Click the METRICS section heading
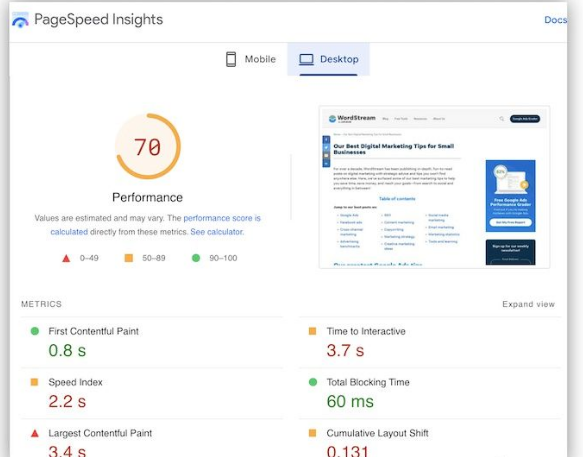The height and width of the screenshot is (457, 583). 41,304
